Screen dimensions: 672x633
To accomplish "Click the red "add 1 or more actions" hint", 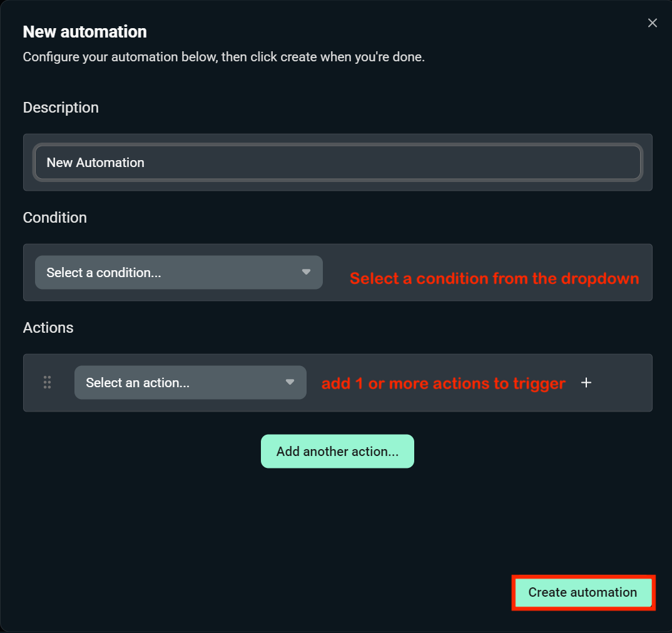I will tap(443, 383).
